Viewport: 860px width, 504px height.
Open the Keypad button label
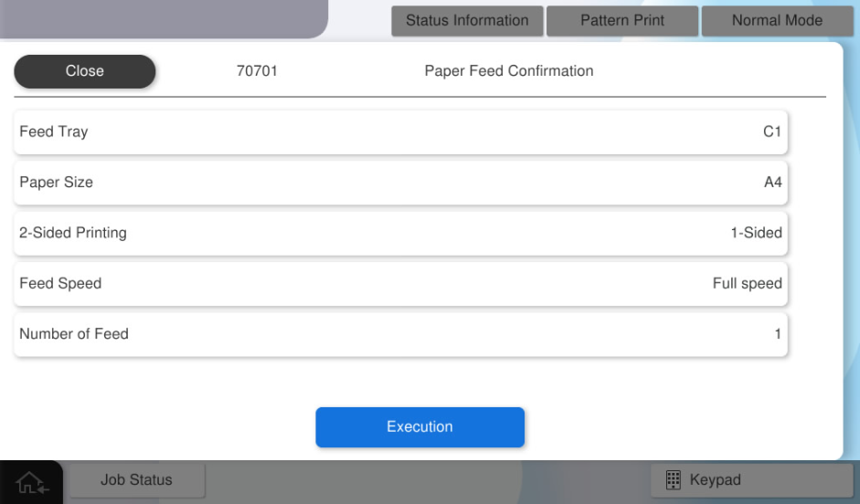coord(715,480)
